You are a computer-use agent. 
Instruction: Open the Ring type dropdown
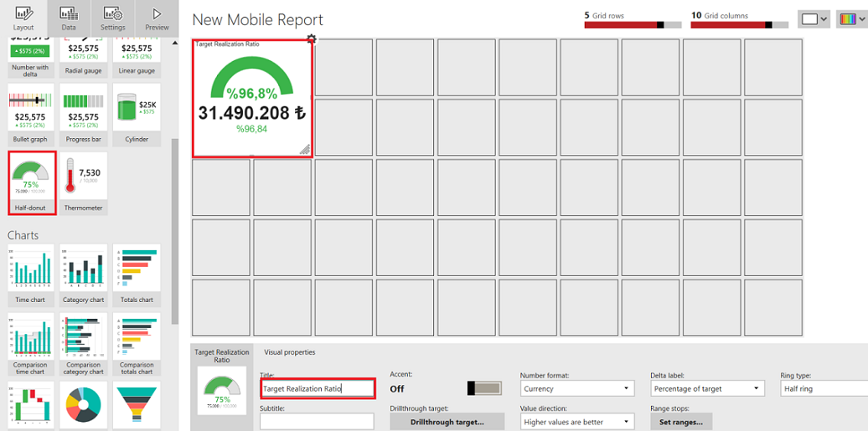point(824,388)
